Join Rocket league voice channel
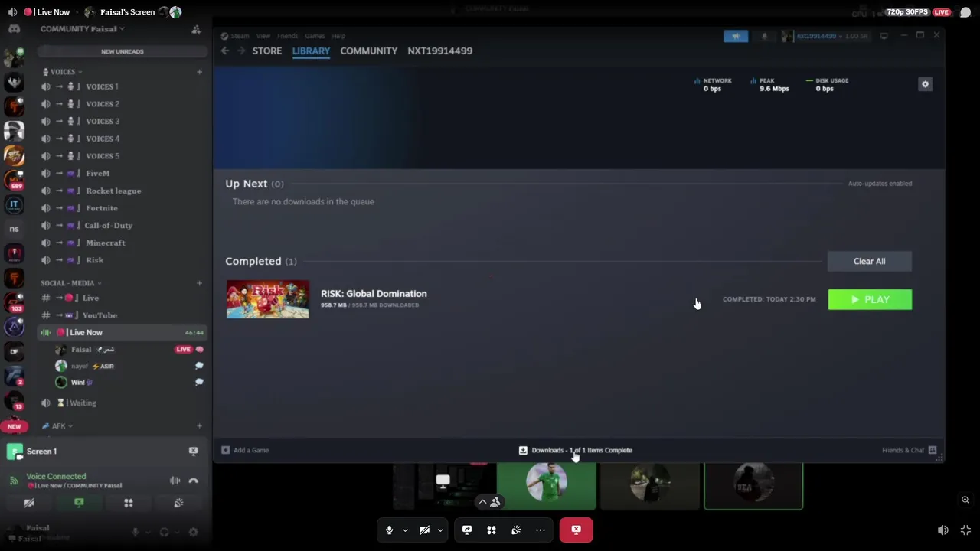This screenshot has height=551, width=980. [x=122, y=191]
